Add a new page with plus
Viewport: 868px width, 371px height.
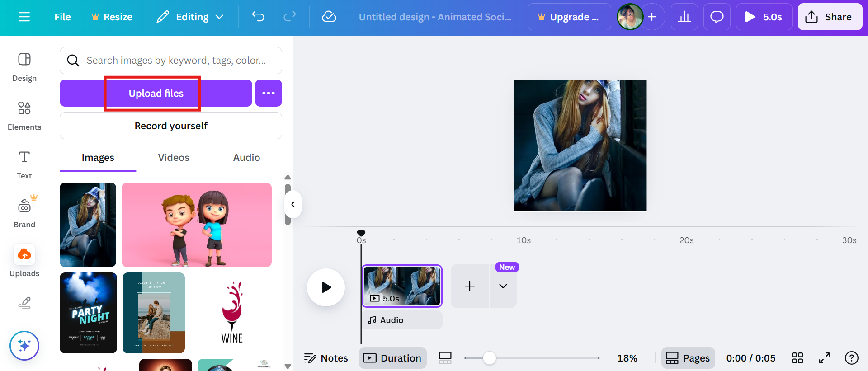[x=470, y=286]
